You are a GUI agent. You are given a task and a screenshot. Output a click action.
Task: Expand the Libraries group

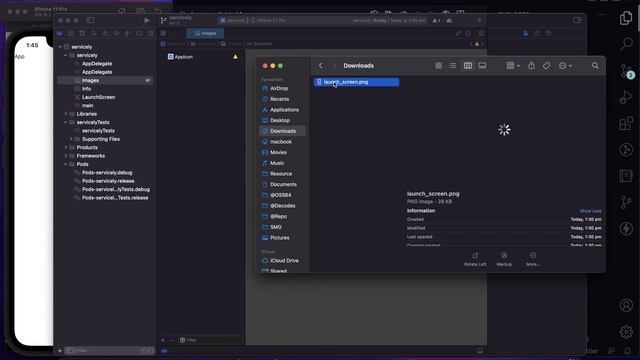66,114
